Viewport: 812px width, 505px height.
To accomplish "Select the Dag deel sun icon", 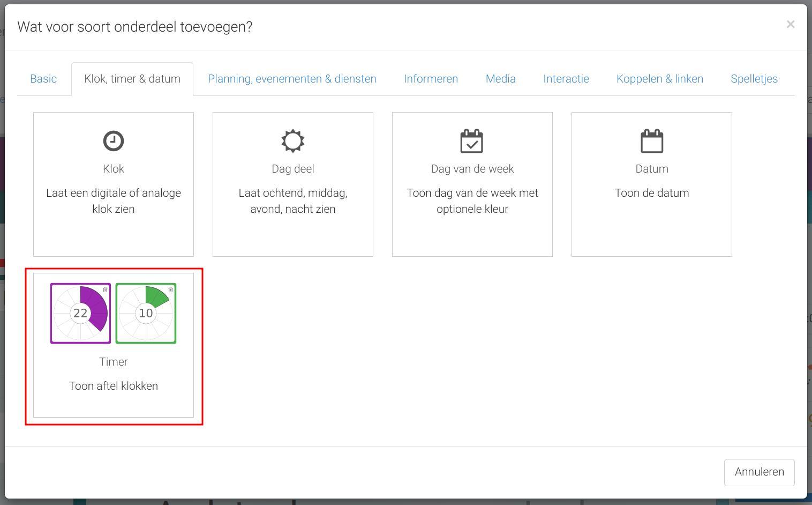I will [x=293, y=141].
